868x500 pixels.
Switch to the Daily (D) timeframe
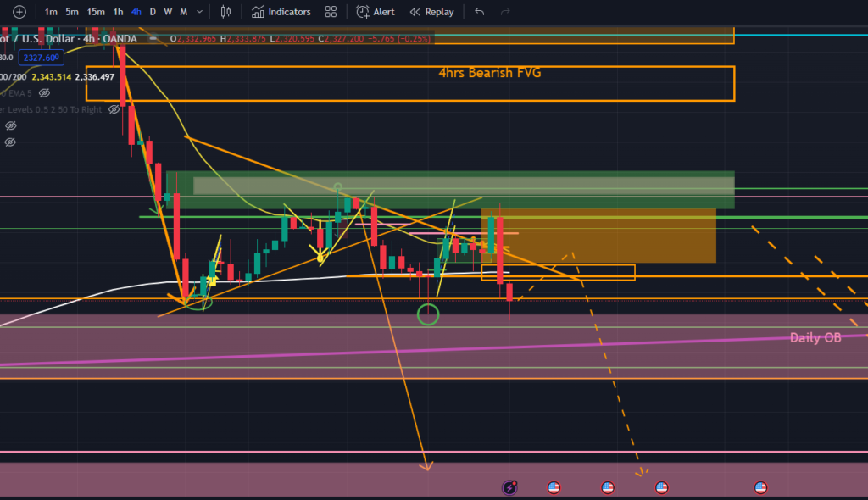(x=153, y=12)
